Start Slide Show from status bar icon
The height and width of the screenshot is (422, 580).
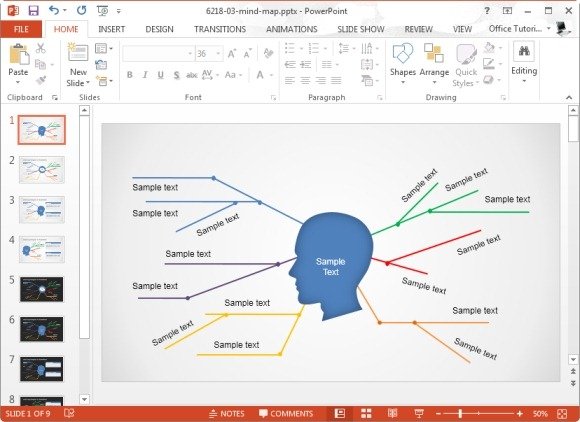[x=419, y=413]
